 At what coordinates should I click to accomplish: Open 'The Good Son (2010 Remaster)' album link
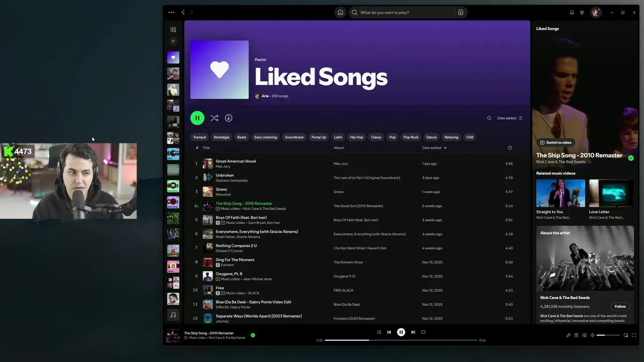(358, 206)
